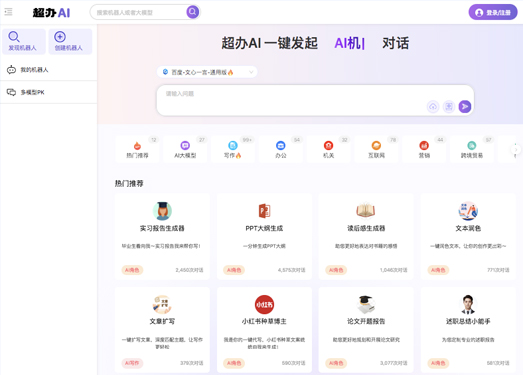Click the 3,077次对话 count text

tap(394, 363)
